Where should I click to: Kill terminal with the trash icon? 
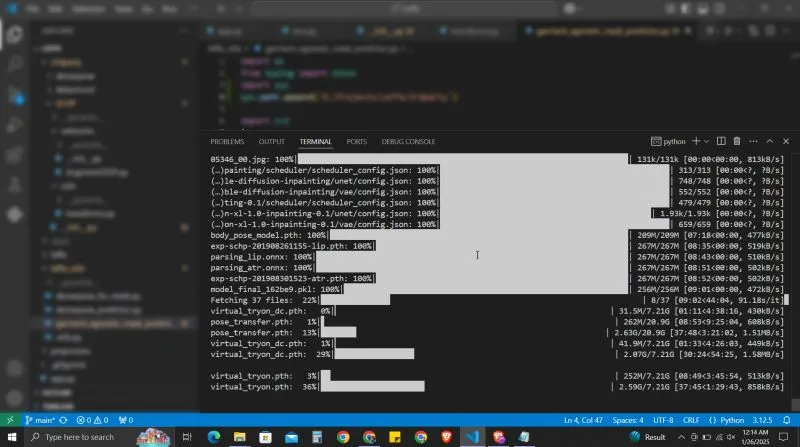pyautogui.click(x=737, y=142)
